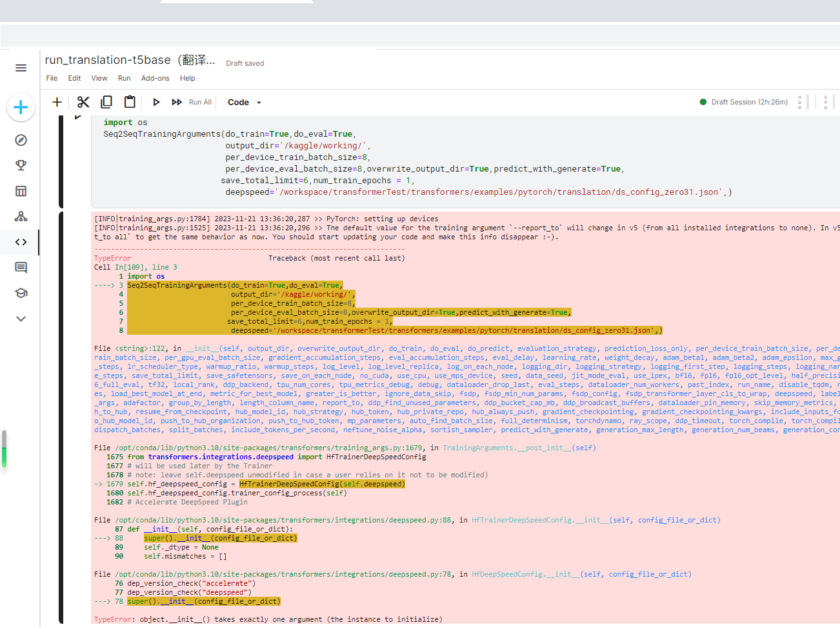Click the green scroll indicator on left edge
The height and width of the screenshot is (627, 840).
(4, 449)
